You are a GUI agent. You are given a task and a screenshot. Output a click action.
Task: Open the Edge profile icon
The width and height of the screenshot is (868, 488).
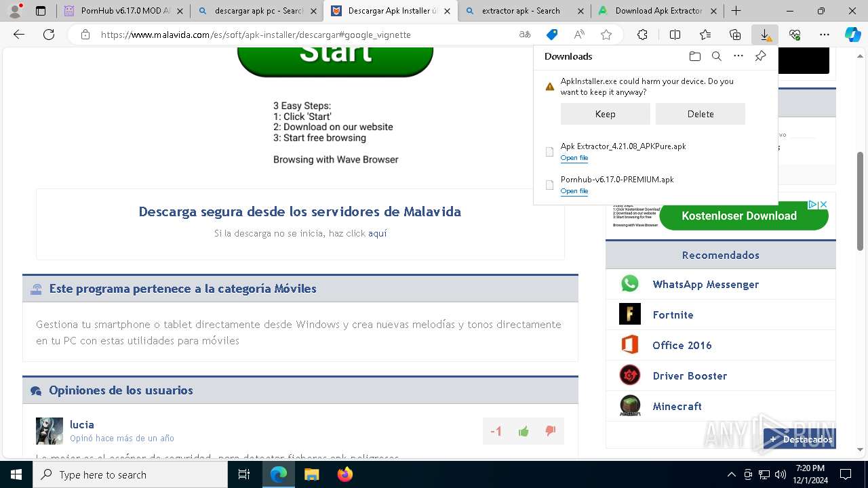point(16,11)
